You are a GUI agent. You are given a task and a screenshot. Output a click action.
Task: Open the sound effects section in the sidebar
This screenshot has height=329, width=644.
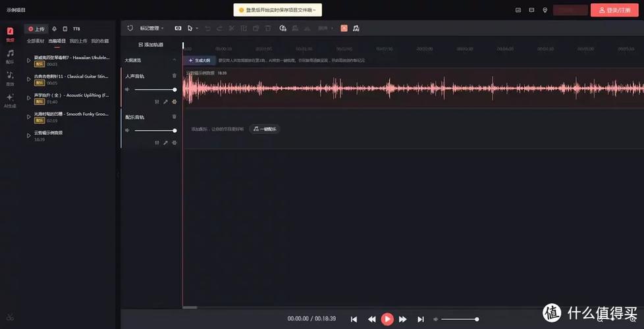pyautogui.click(x=10, y=79)
